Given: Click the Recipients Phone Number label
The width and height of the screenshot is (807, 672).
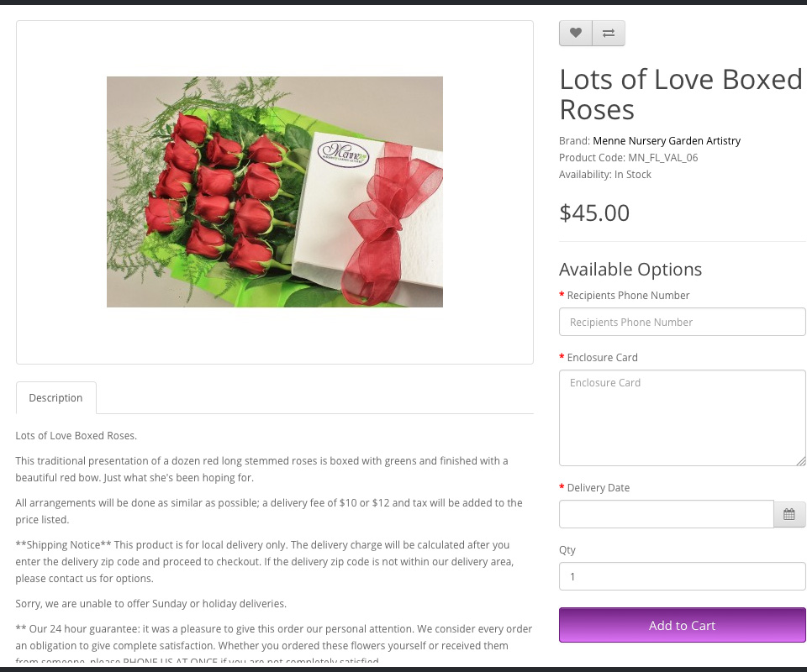Looking at the screenshot, I should tap(628, 296).
